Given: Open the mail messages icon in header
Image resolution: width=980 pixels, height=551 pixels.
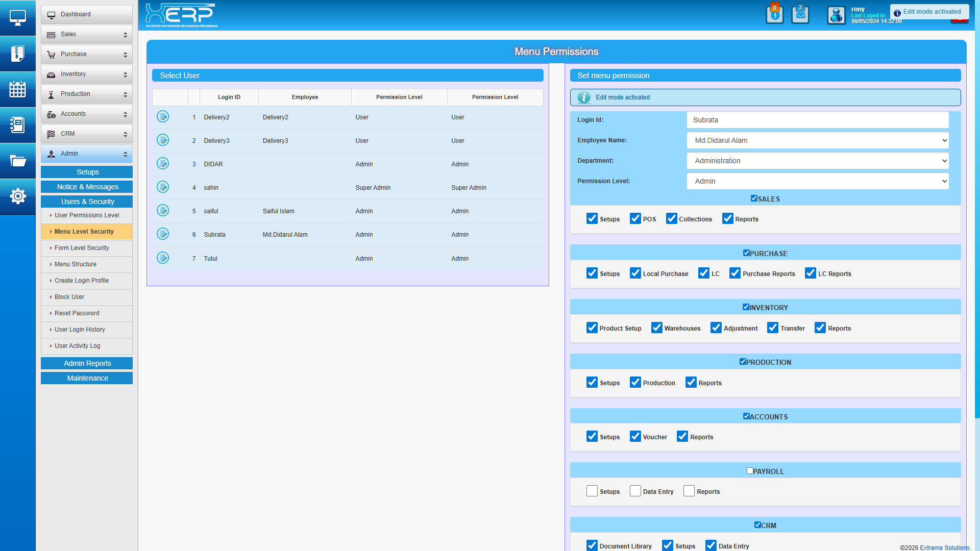Looking at the screenshot, I should tap(800, 15).
